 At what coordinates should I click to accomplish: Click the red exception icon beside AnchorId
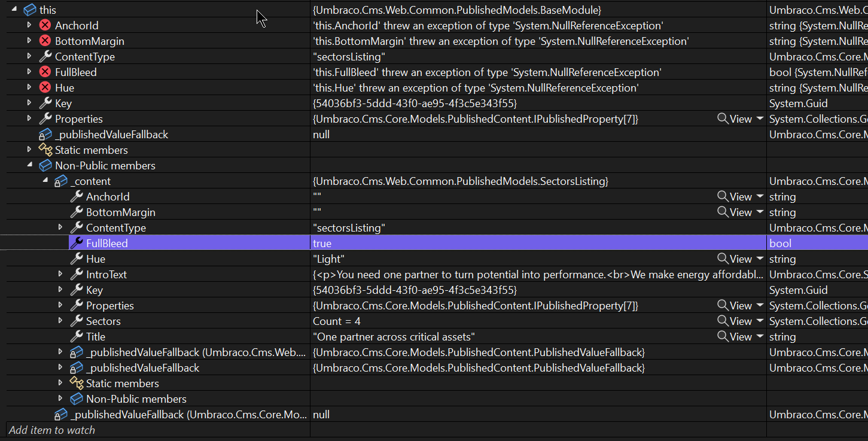point(46,25)
